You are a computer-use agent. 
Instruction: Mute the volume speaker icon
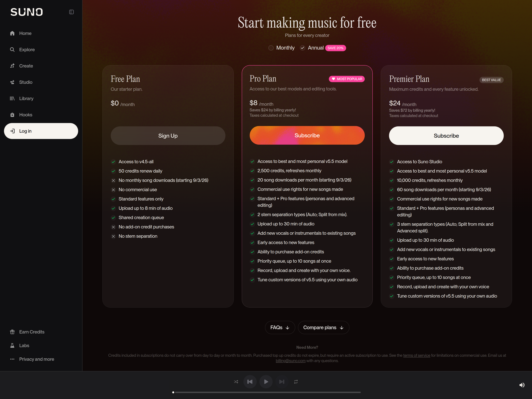coord(522,385)
